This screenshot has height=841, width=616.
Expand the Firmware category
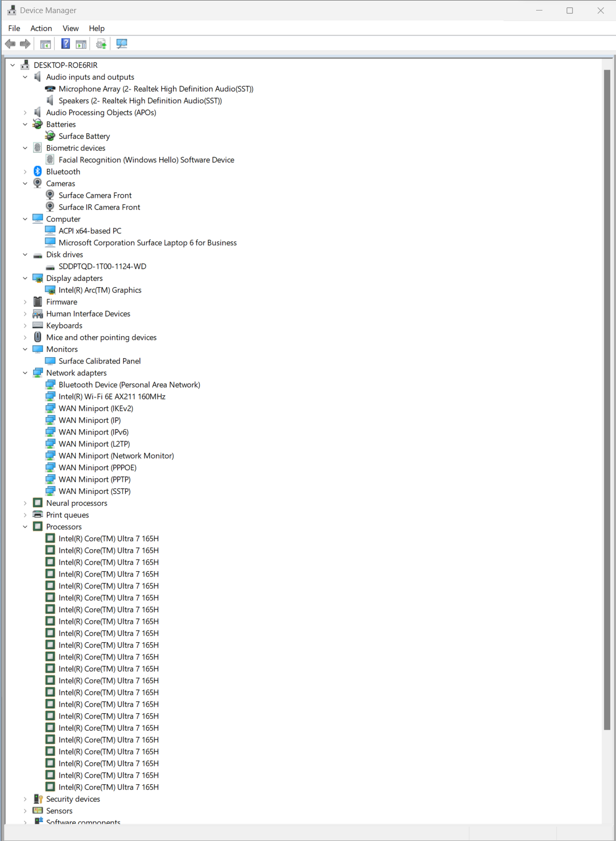[x=25, y=302]
